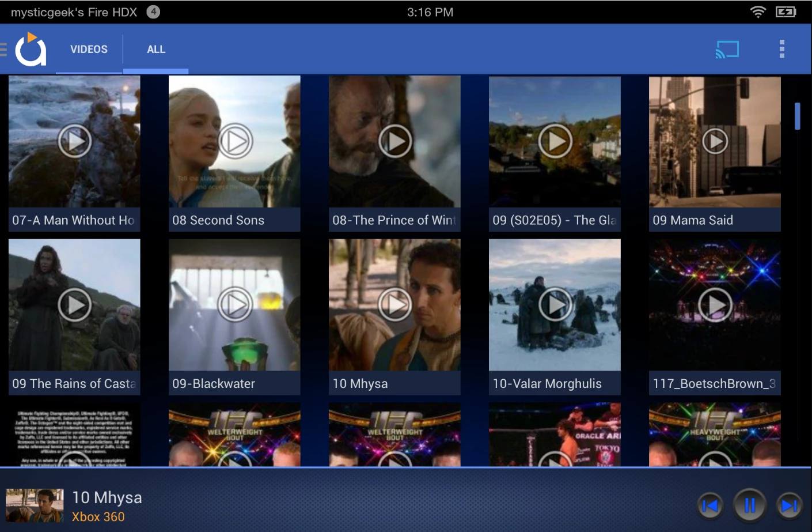812x532 pixels.
Task: Play 09 The Rains of Casta video
Action: pyautogui.click(x=75, y=305)
